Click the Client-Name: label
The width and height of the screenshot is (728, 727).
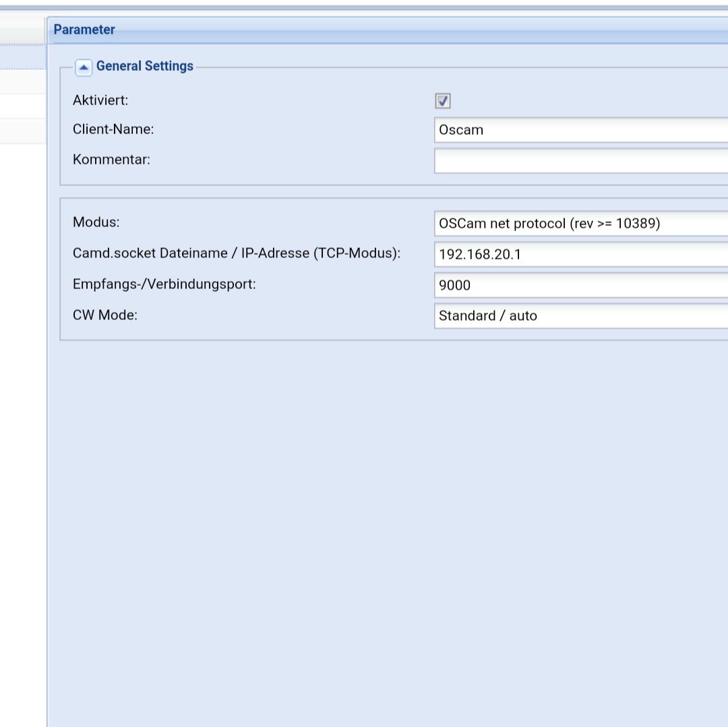tap(113, 129)
